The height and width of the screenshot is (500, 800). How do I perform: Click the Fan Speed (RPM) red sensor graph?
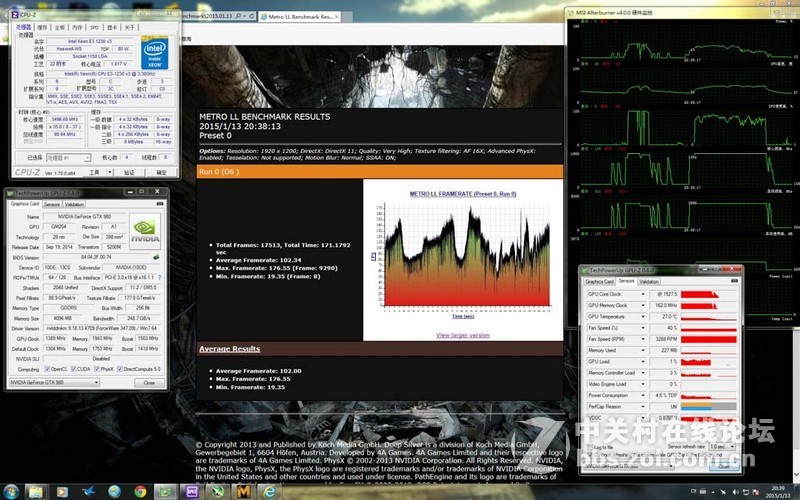coord(709,339)
